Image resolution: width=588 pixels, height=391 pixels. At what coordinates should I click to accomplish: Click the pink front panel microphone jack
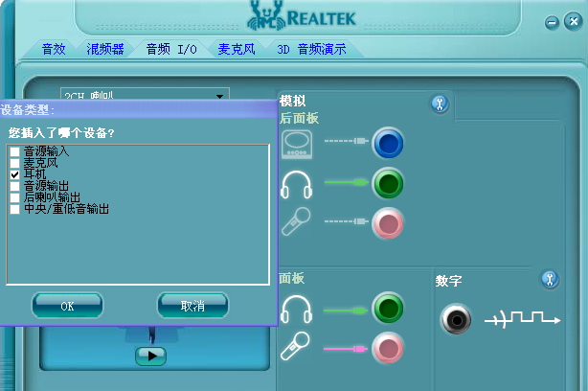click(x=388, y=347)
